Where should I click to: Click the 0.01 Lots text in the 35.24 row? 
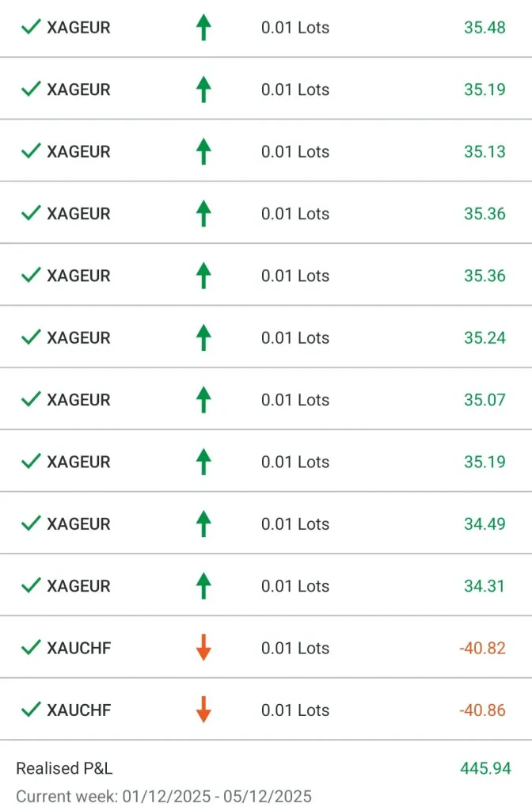295,337
